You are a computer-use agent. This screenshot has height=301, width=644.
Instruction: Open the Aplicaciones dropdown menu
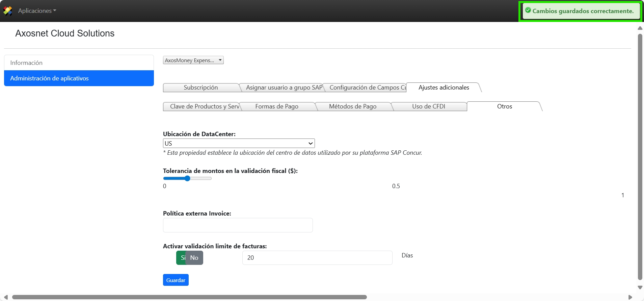[x=37, y=11]
